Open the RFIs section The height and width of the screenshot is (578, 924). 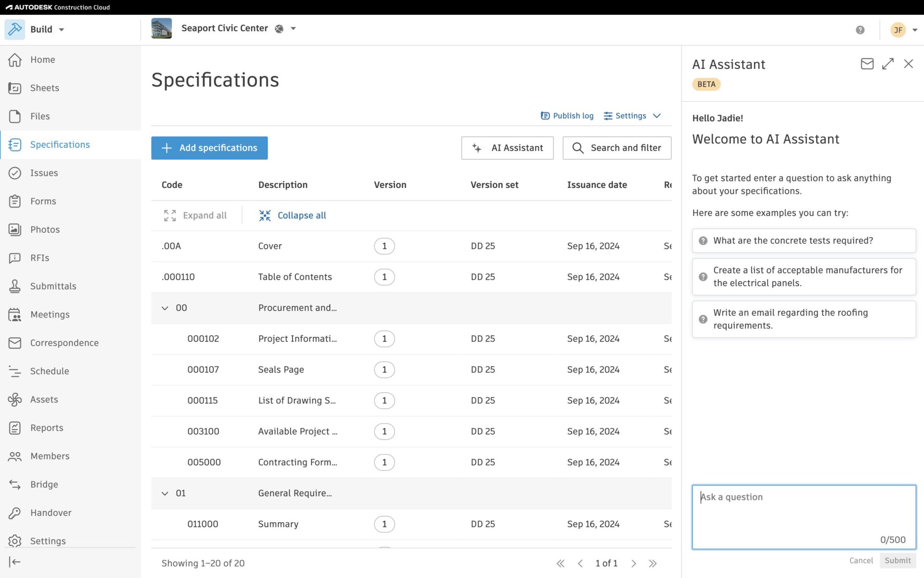(x=39, y=258)
